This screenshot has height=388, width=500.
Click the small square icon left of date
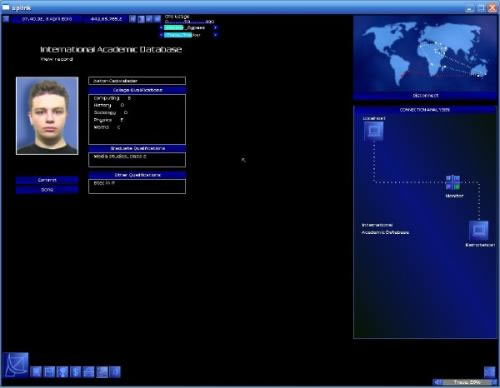pos(6,19)
